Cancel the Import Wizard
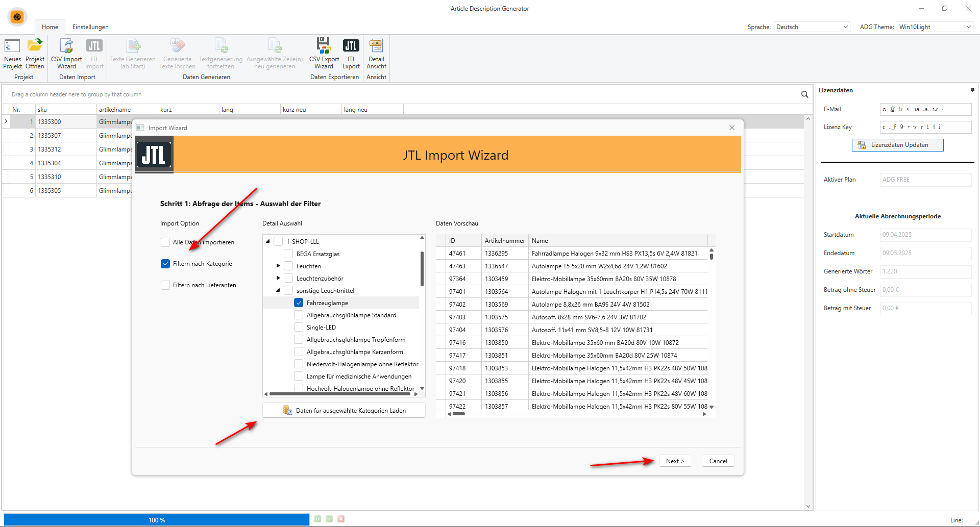This screenshot has width=980, height=527. (x=718, y=461)
